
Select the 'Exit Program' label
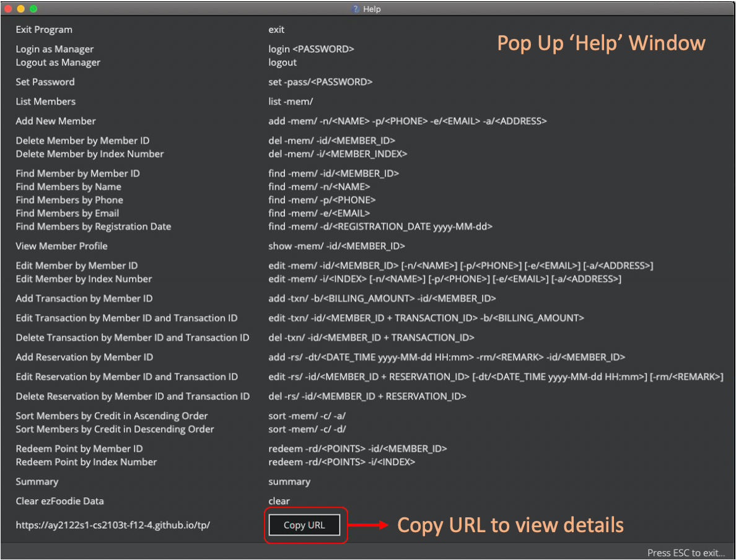pyautogui.click(x=44, y=30)
